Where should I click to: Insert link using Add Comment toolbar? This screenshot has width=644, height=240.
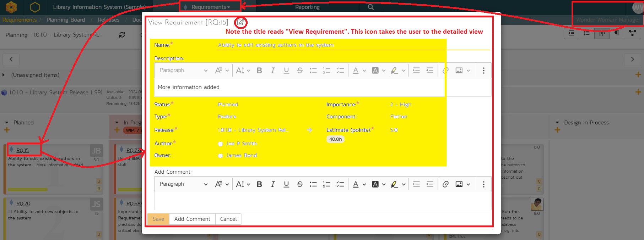pyautogui.click(x=445, y=184)
